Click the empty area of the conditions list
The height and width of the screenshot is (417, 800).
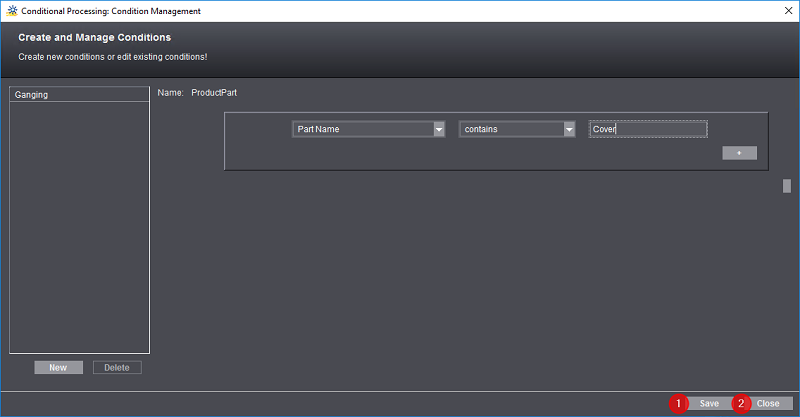point(79,230)
